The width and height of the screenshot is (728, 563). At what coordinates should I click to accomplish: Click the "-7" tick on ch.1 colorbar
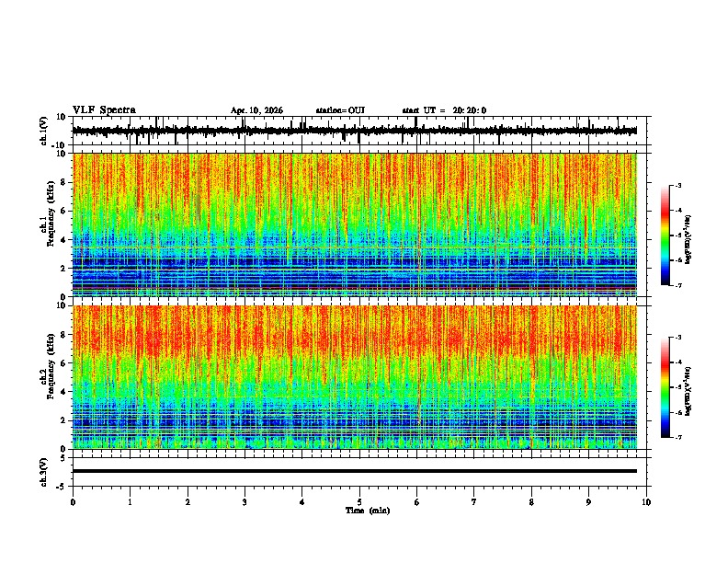point(677,285)
